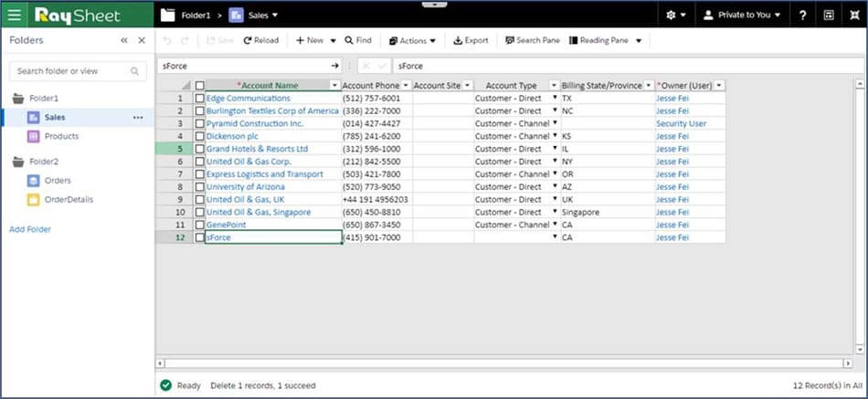This screenshot has height=399, width=868.
Task: Check the Grand Hotels & Resorts row checkbox
Action: pyautogui.click(x=200, y=149)
